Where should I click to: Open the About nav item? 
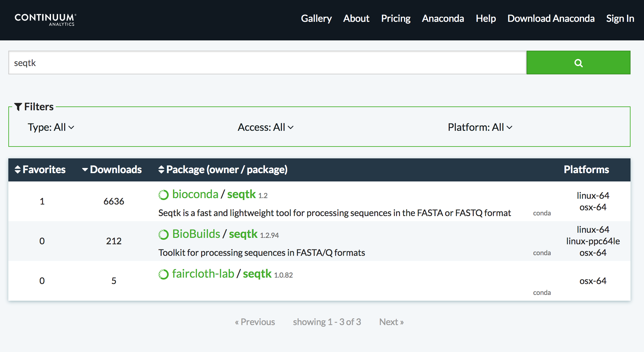click(x=356, y=18)
